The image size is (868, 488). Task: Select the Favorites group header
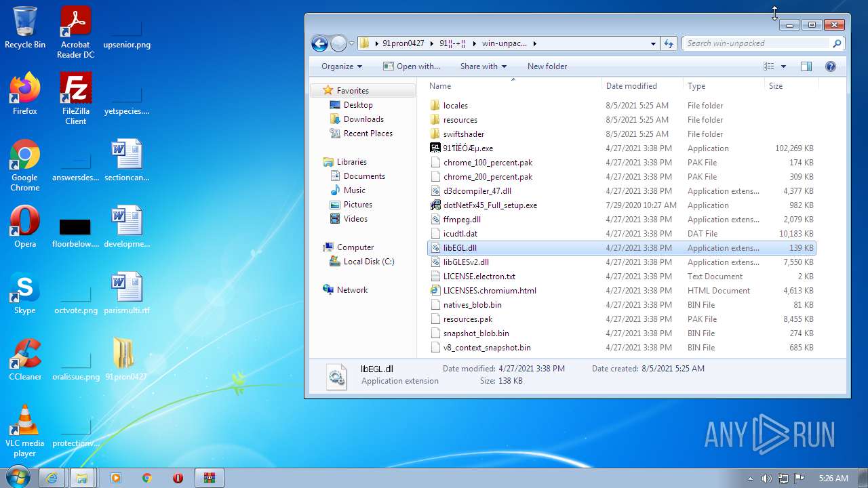coord(353,91)
